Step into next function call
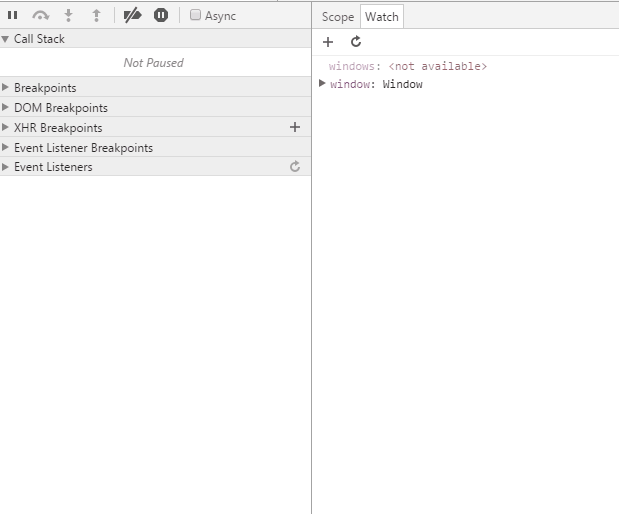 point(68,15)
